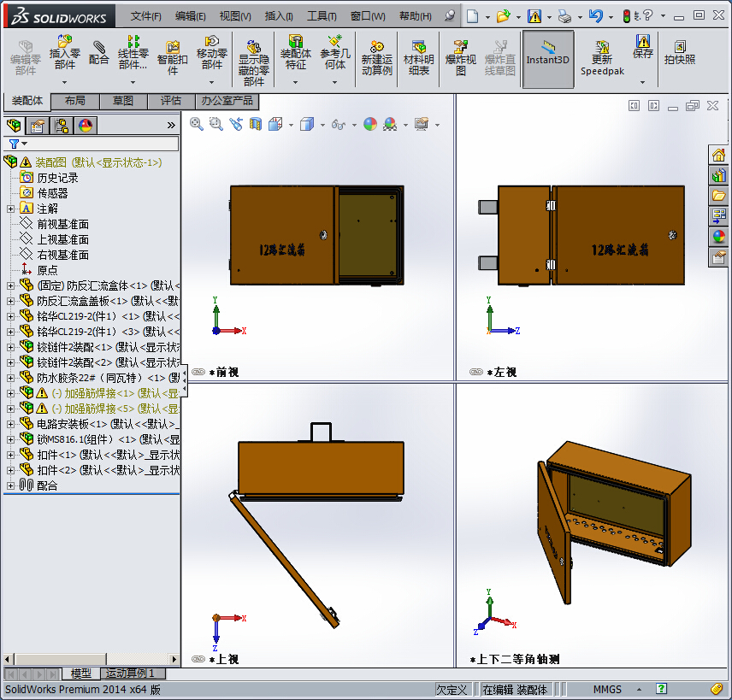Select 原点 in feature tree
Viewport: 732px width, 700px height.
coord(47,270)
